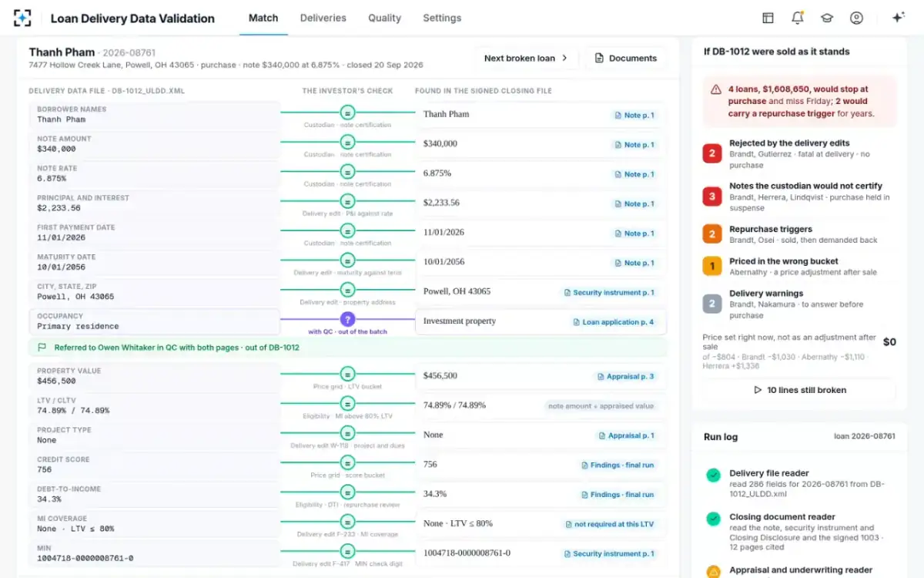The image size is (924, 578).
Task: Open Security instrument p. 1 for Powell address
Action: (x=609, y=292)
